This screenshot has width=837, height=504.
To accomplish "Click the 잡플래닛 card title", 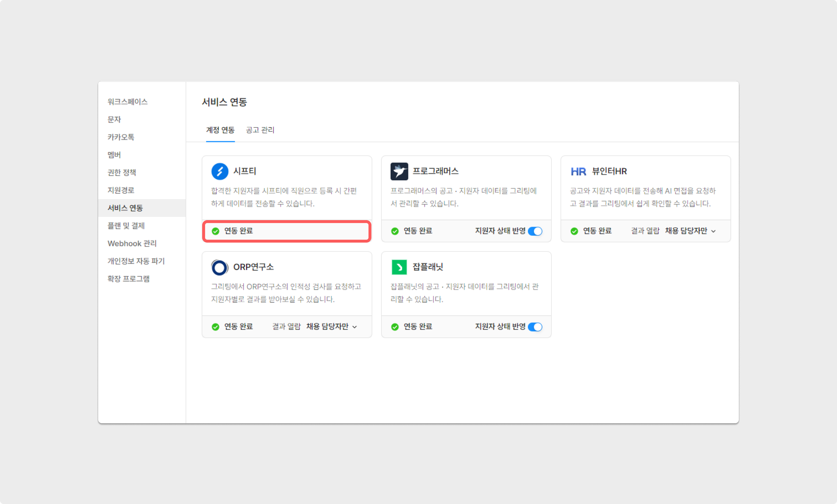I will point(428,267).
